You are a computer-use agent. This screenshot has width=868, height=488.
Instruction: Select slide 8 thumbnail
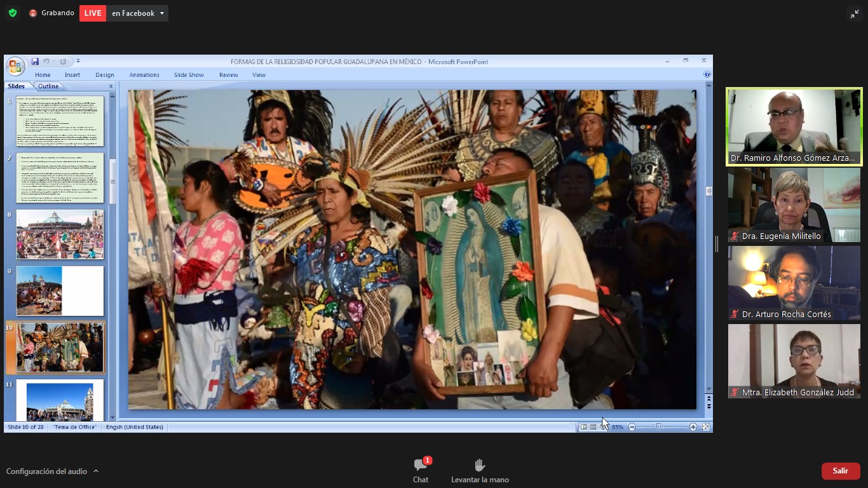pyautogui.click(x=60, y=234)
